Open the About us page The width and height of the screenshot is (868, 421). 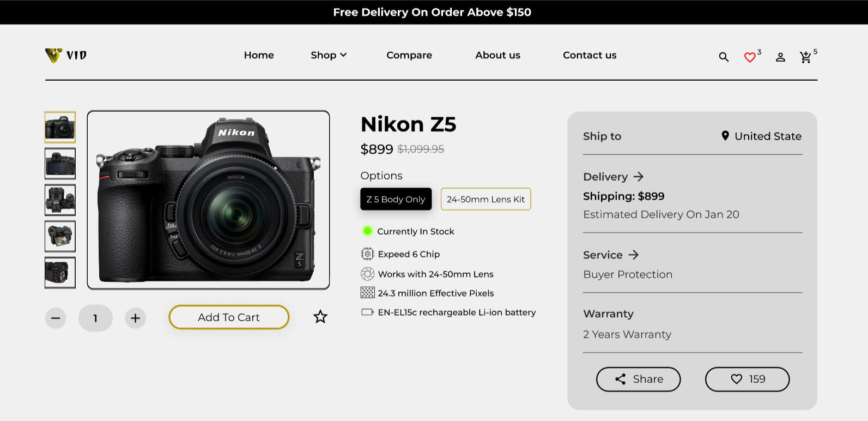pyautogui.click(x=497, y=55)
